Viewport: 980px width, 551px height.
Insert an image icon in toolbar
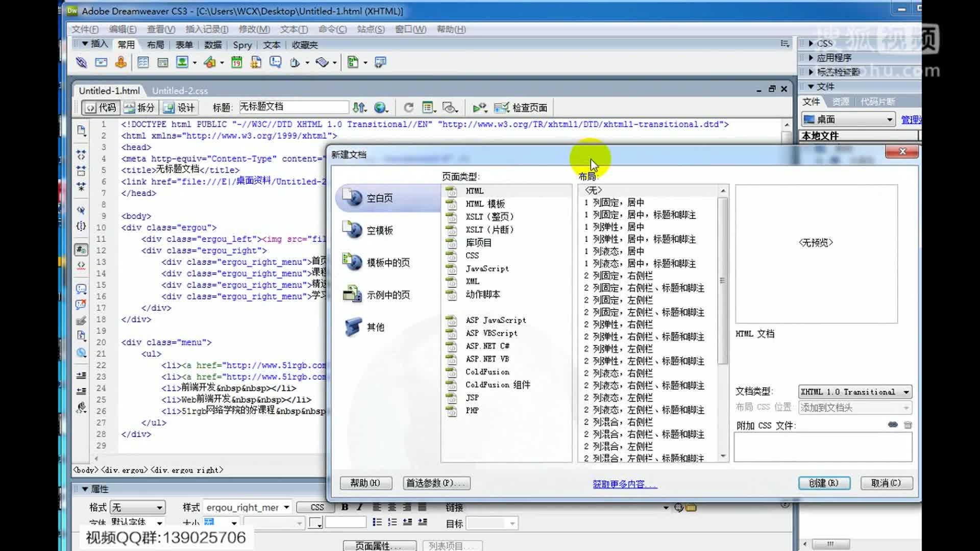(182, 62)
